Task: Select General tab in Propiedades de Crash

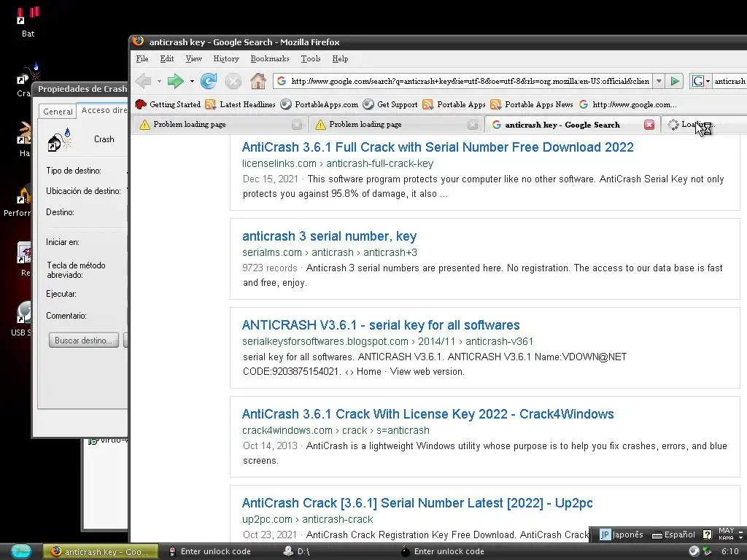Action: tap(58, 112)
